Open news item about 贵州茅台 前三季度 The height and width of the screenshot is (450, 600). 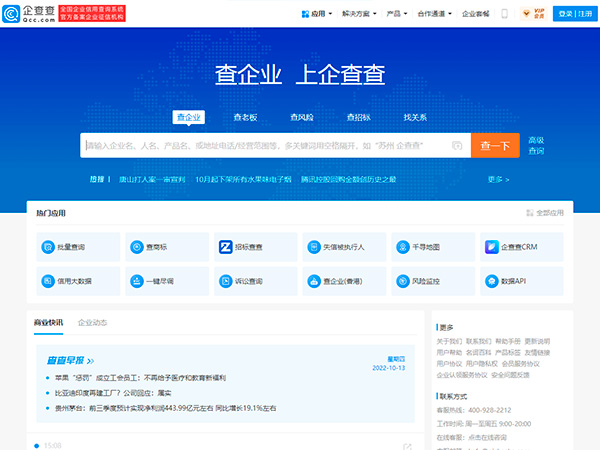pyautogui.click(x=165, y=408)
